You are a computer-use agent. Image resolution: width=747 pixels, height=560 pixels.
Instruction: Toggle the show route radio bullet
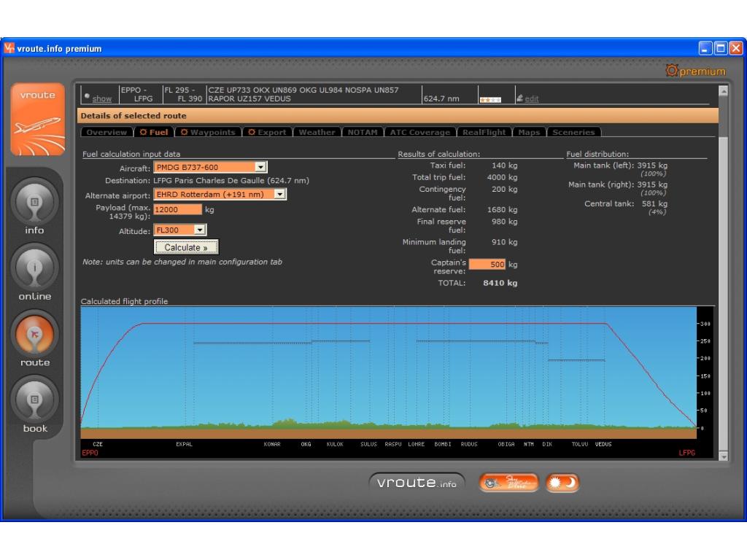click(x=87, y=96)
